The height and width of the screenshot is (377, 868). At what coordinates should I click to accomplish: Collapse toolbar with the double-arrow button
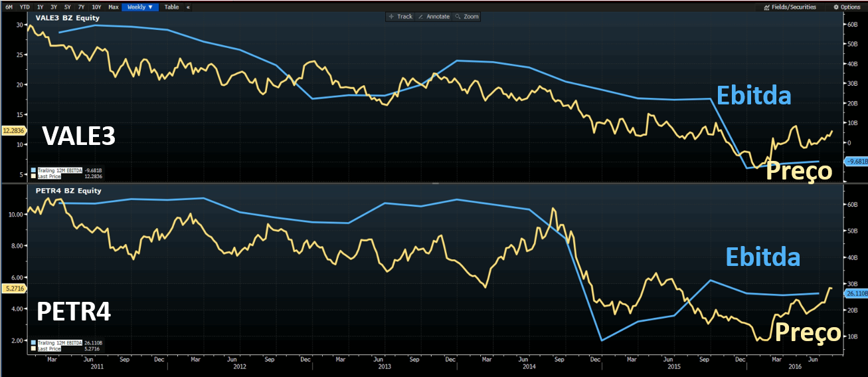tap(188, 7)
